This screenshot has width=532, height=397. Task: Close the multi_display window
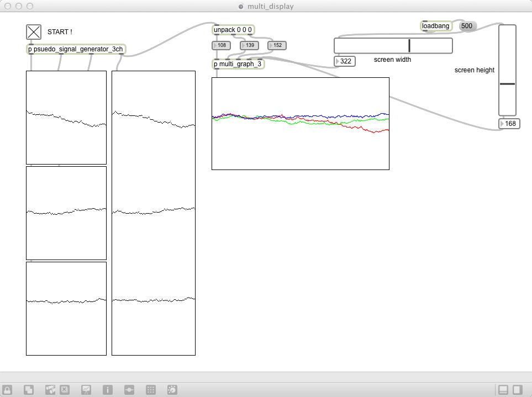(8, 6)
